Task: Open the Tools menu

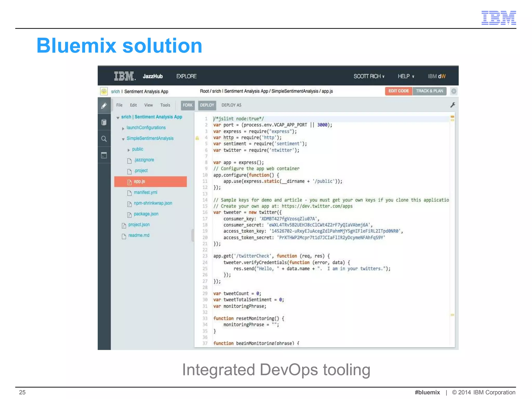Action: point(165,105)
